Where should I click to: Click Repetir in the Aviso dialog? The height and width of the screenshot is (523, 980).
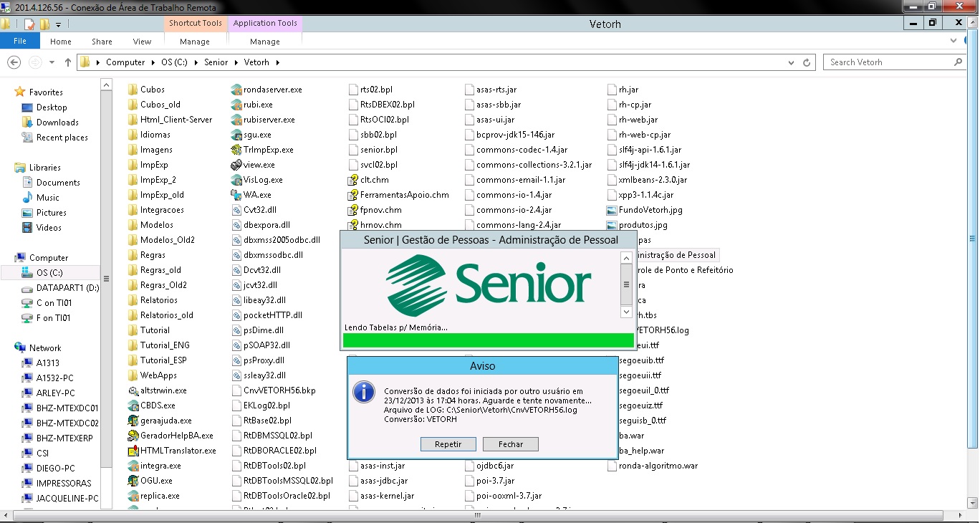[448, 444]
